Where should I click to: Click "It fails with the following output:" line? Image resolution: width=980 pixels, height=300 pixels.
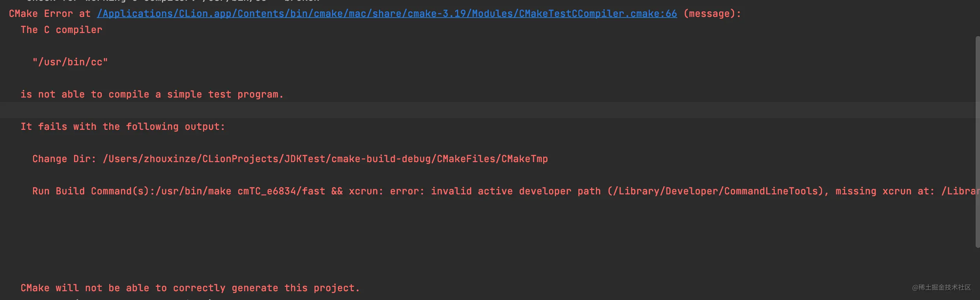pos(123,127)
